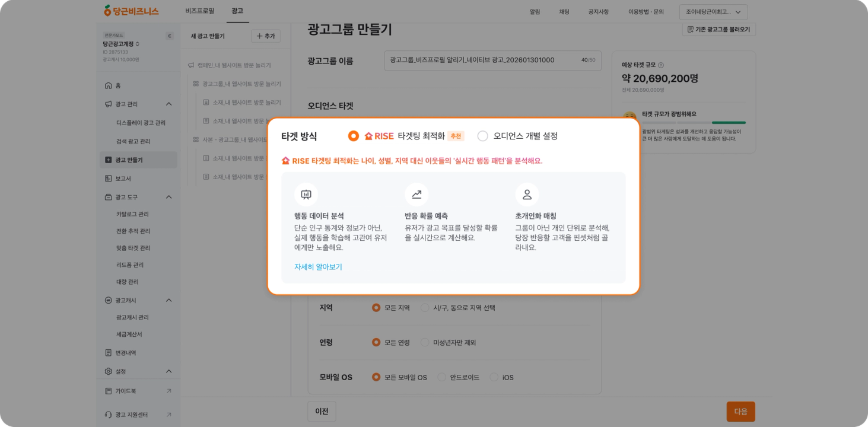Click 기존 광고그룹 불러오기 button
The image size is (868, 427).
pyautogui.click(x=718, y=29)
